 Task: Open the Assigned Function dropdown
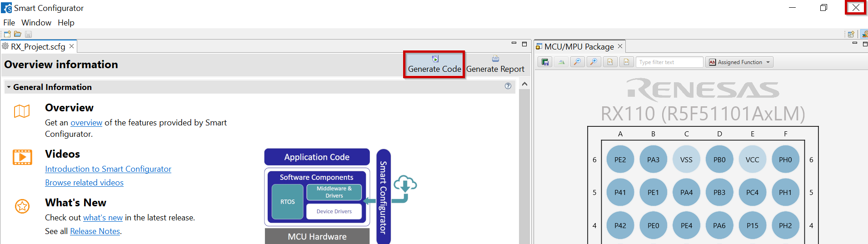739,62
